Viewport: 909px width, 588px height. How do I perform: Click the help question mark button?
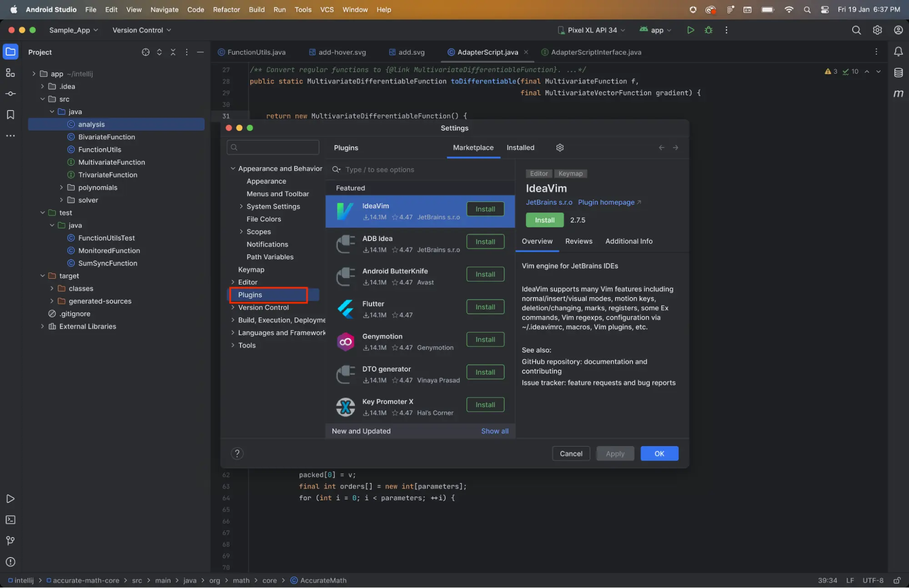tap(237, 453)
